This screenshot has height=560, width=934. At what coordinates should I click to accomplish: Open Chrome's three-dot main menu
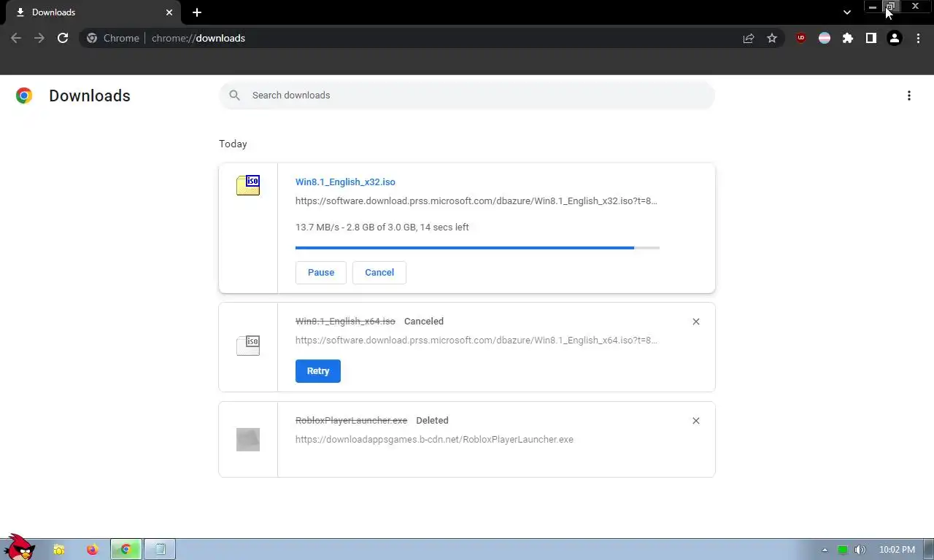918,38
